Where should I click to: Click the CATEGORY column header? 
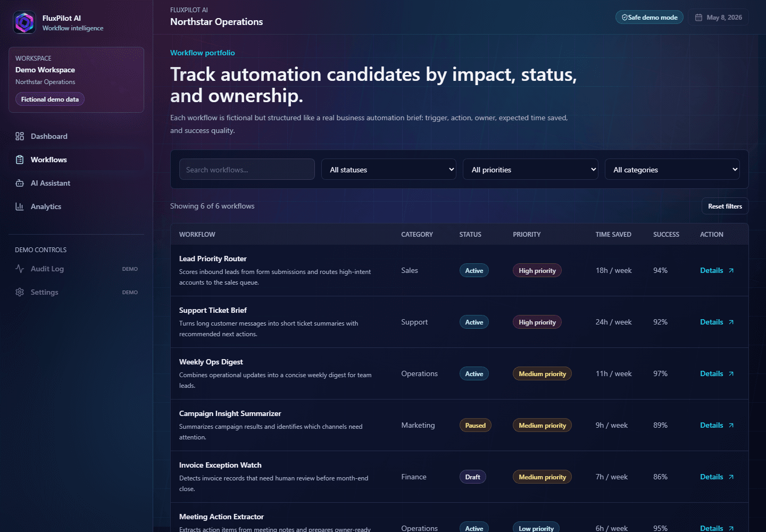pyautogui.click(x=417, y=235)
